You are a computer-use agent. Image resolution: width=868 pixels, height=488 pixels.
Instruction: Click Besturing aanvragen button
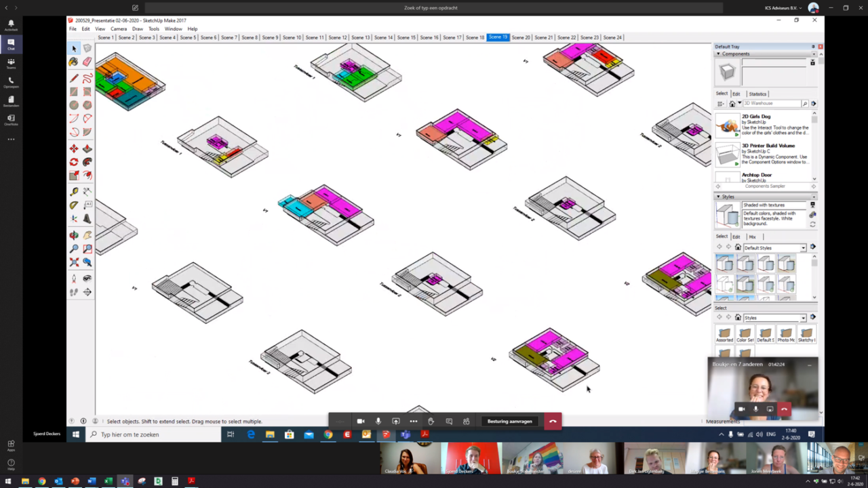tap(509, 422)
